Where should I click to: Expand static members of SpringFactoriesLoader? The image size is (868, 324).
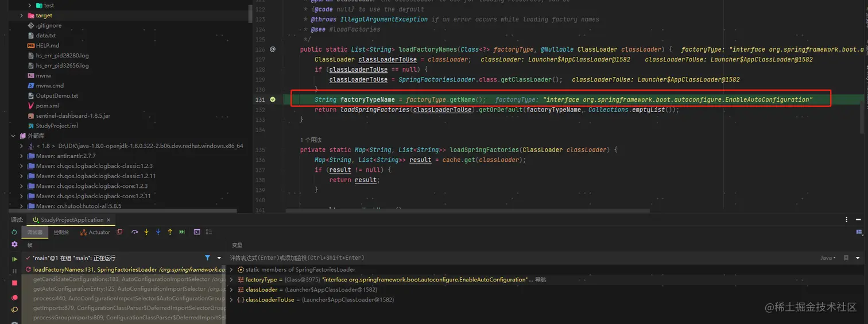tap(232, 269)
